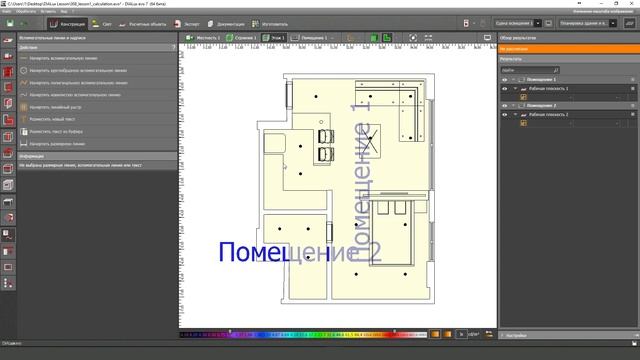Tick the box at the end of Рабочая плоскость 1 row
The height and width of the screenshot is (360, 640).
tap(633, 89)
